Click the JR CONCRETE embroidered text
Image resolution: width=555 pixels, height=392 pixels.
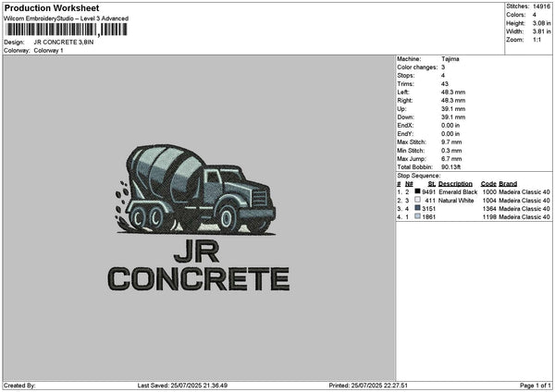tap(198, 266)
